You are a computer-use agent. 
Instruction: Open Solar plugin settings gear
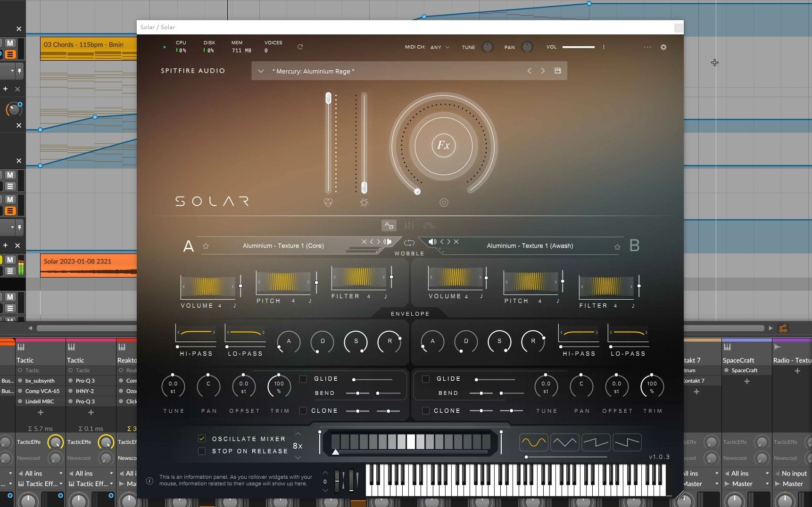coord(663,47)
